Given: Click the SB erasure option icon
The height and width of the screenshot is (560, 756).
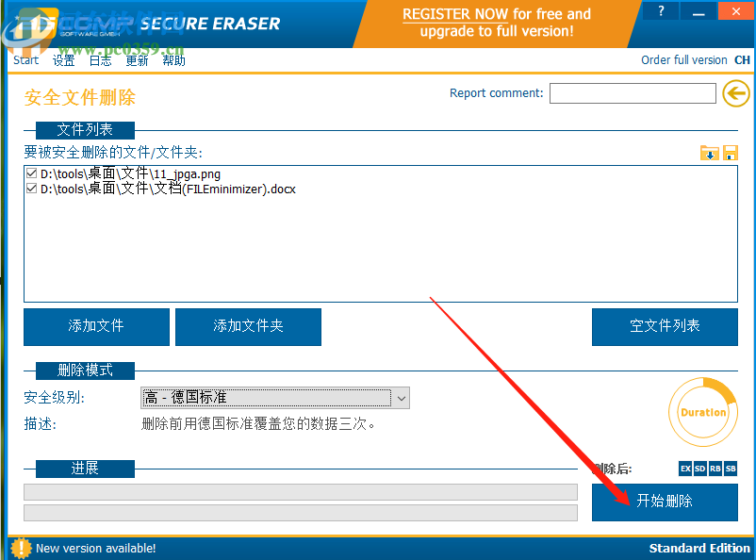Looking at the screenshot, I should click(x=729, y=469).
